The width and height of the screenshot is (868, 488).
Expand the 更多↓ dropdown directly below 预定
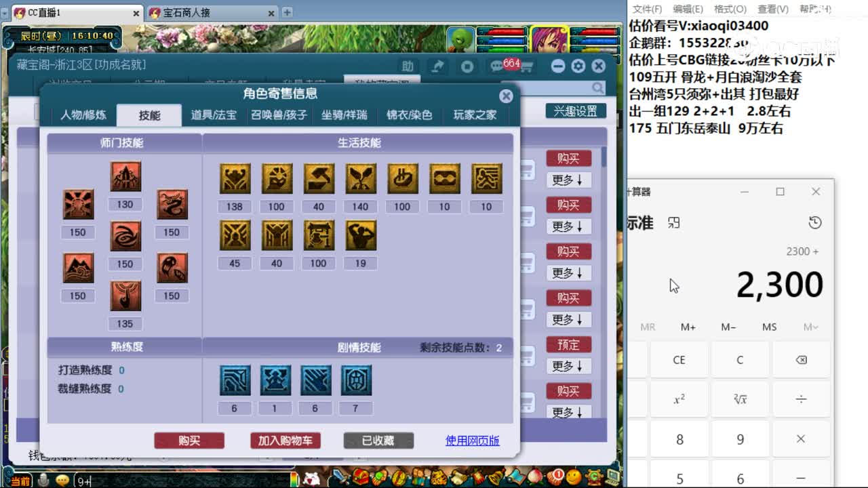(x=568, y=367)
